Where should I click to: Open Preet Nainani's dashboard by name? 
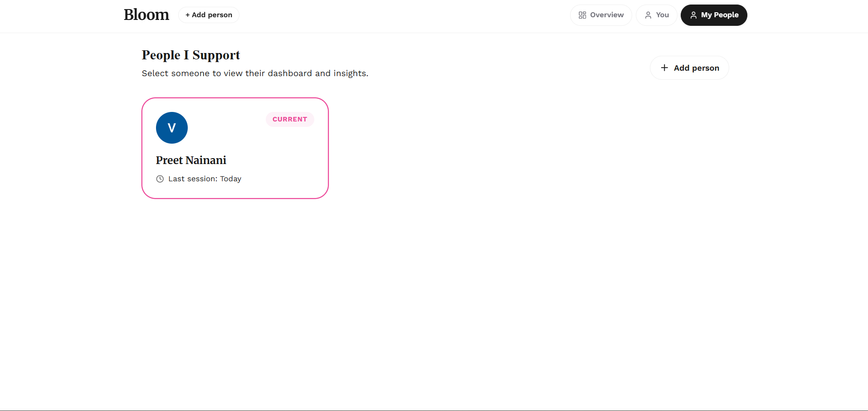191,160
